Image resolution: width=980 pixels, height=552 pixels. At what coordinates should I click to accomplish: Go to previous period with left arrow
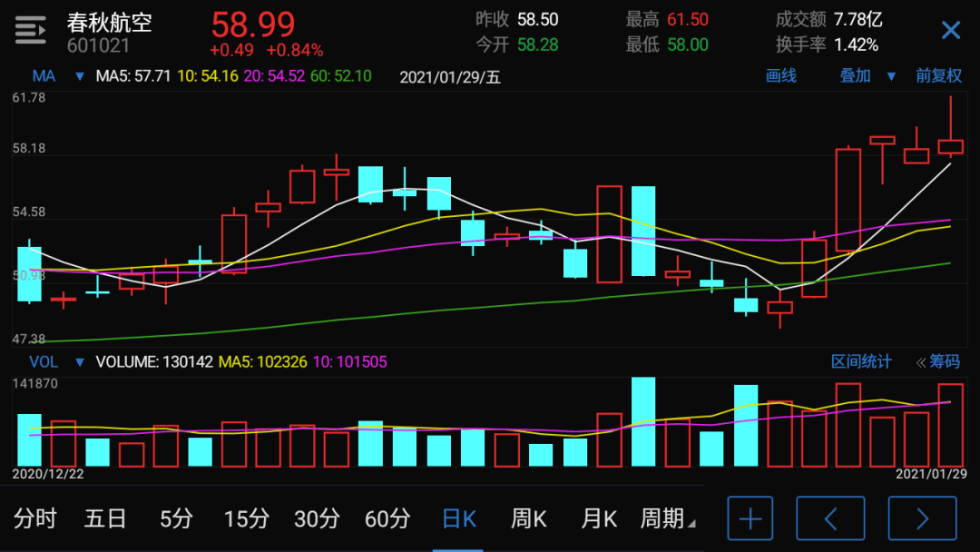tap(829, 518)
